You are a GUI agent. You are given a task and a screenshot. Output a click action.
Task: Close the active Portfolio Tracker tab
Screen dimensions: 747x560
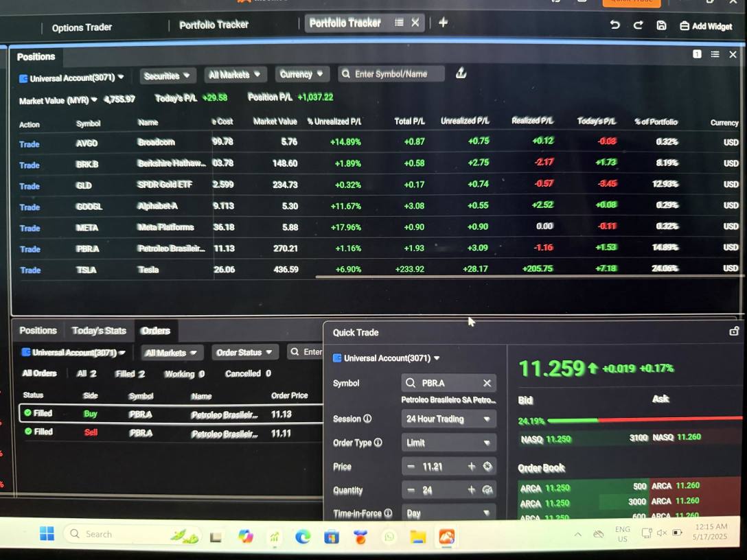(x=415, y=23)
